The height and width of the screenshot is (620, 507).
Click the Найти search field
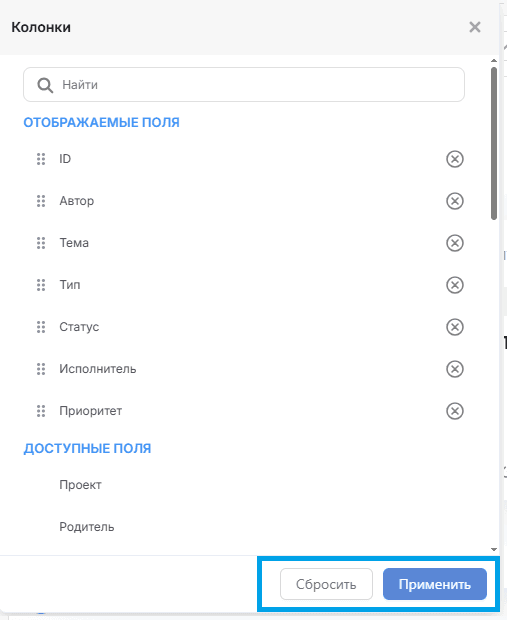click(244, 85)
